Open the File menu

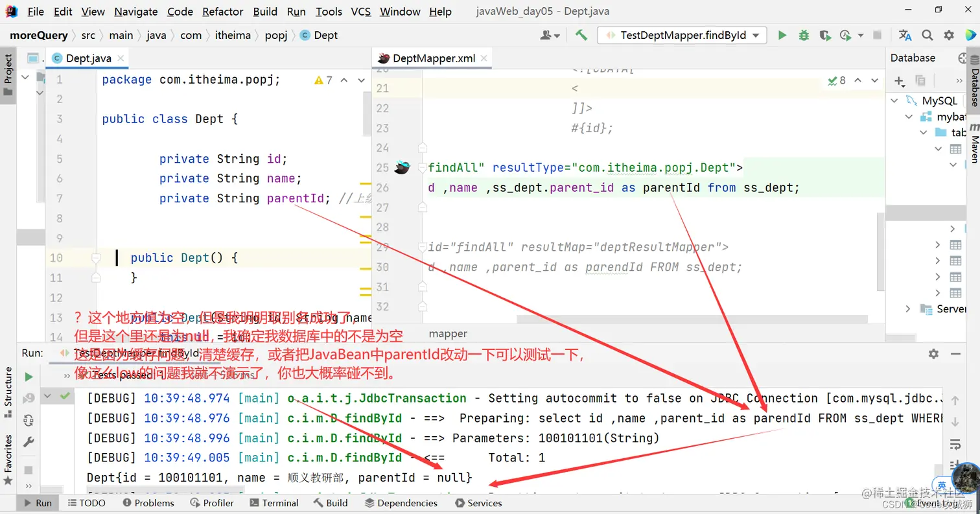tap(36, 11)
